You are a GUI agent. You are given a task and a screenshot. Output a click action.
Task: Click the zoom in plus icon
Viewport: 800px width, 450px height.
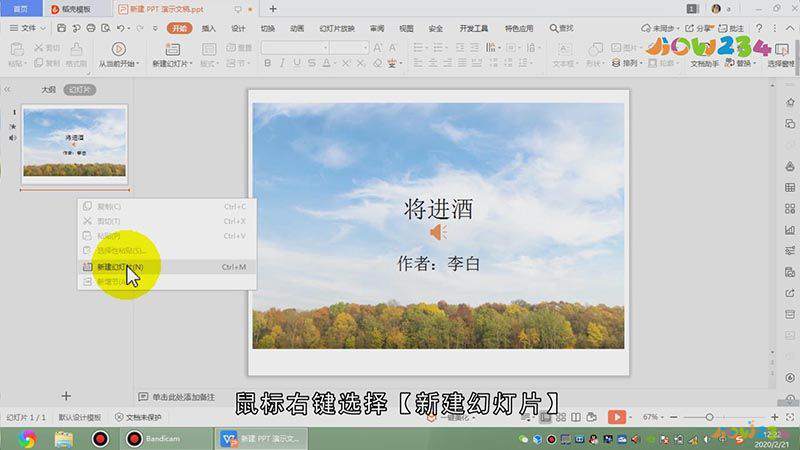(774, 417)
